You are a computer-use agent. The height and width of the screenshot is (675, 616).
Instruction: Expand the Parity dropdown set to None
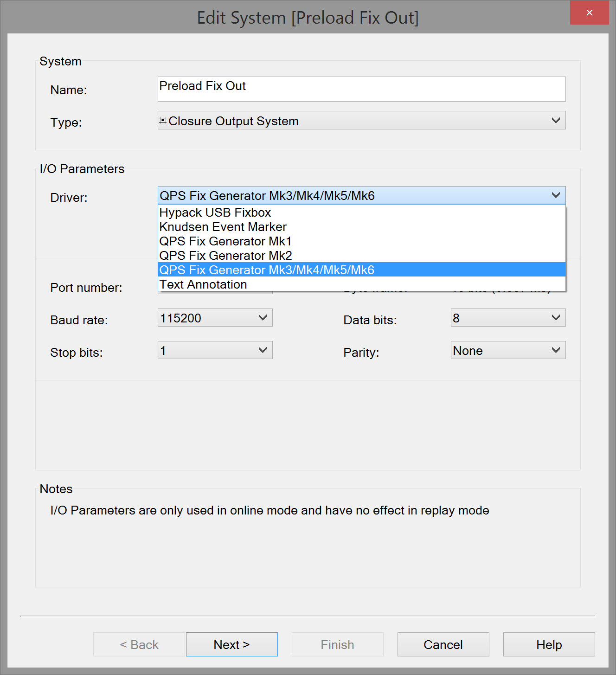click(x=508, y=350)
